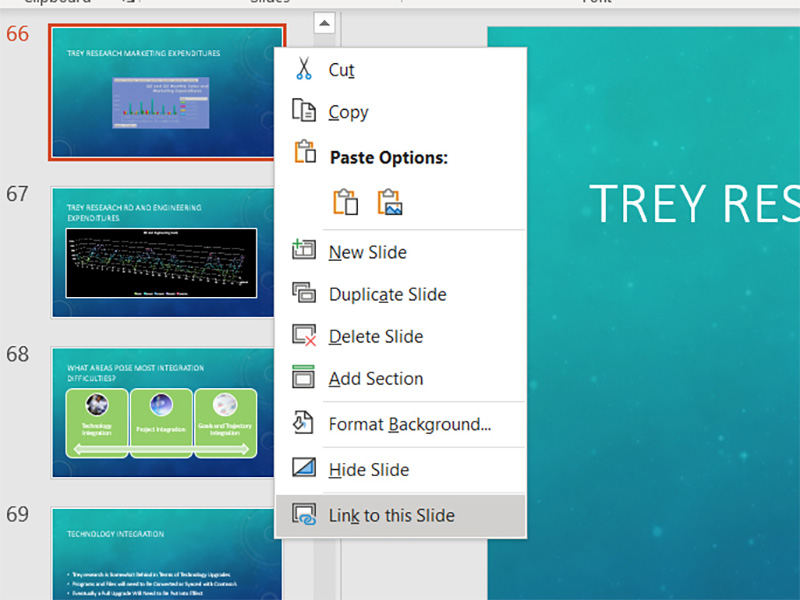The image size is (800, 600).
Task: Click the Format Background paint bucket icon
Action: [303, 423]
